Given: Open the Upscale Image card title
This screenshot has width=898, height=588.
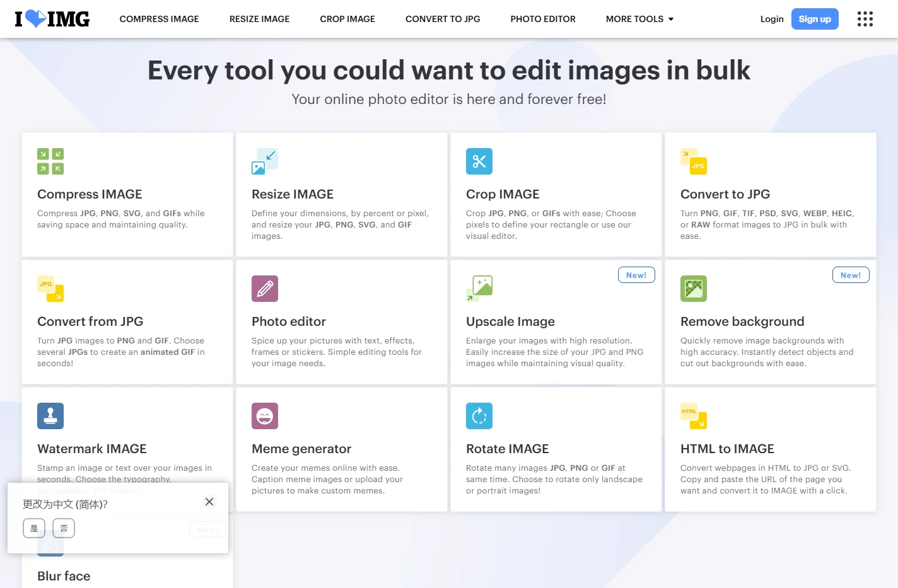Looking at the screenshot, I should click(x=510, y=321).
